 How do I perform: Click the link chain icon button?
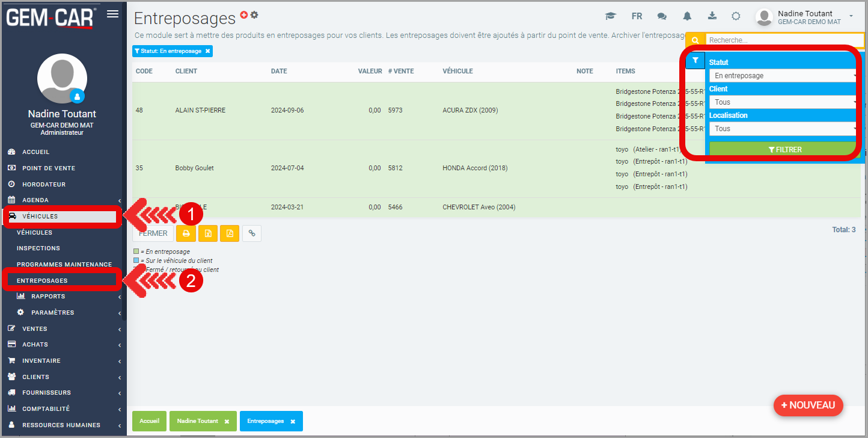(252, 233)
